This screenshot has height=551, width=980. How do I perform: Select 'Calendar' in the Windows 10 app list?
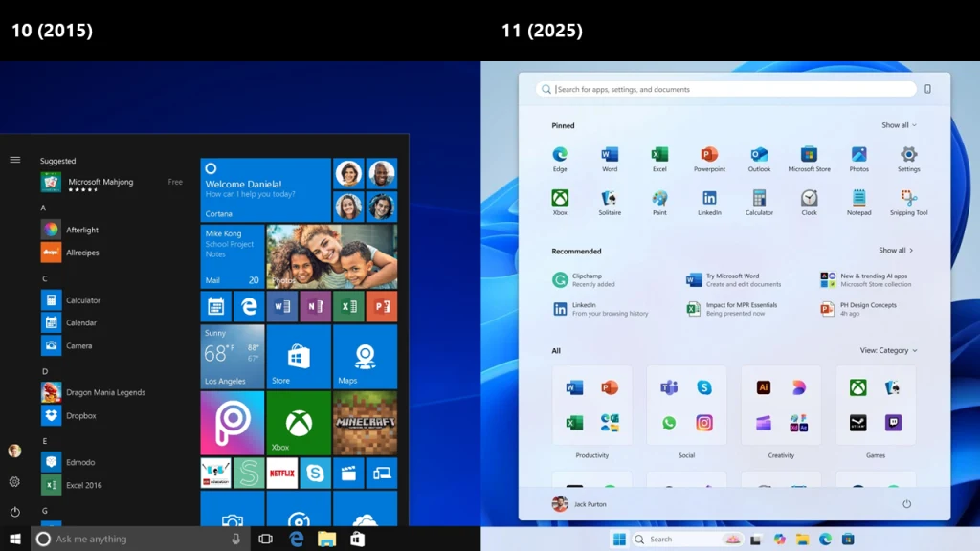69,323
